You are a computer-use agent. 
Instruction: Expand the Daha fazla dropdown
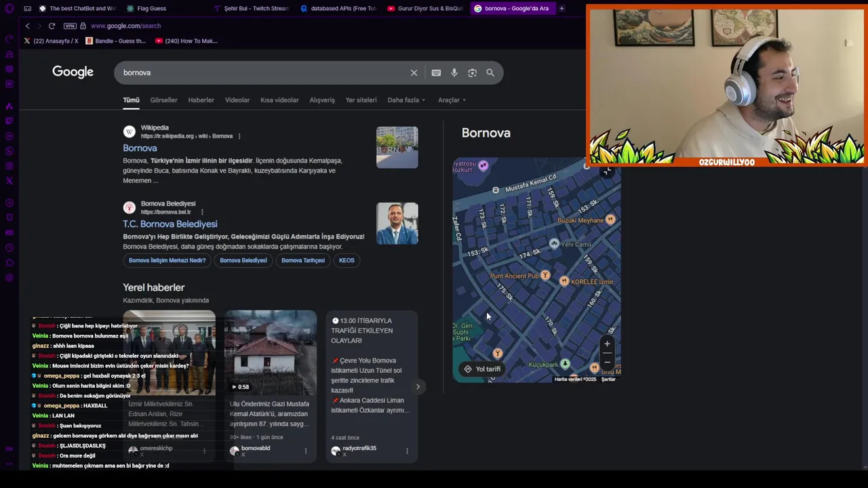[x=406, y=100]
